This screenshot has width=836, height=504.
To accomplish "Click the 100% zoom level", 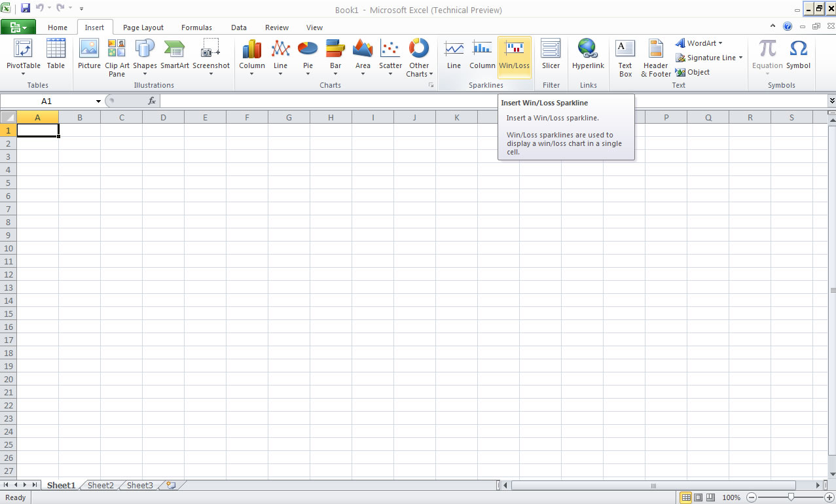I will (731, 497).
